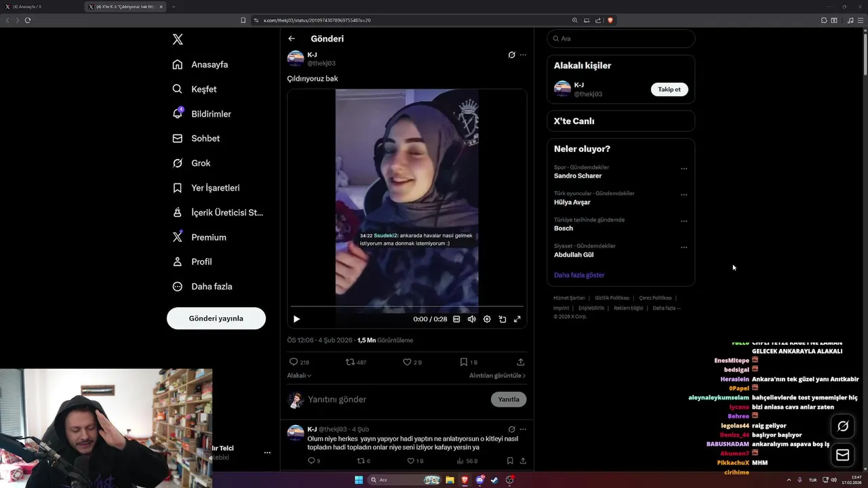This screenshot has height=488, width=868.
Task: Open Sohbet messages in sidebar
Action: pos(196,138)
